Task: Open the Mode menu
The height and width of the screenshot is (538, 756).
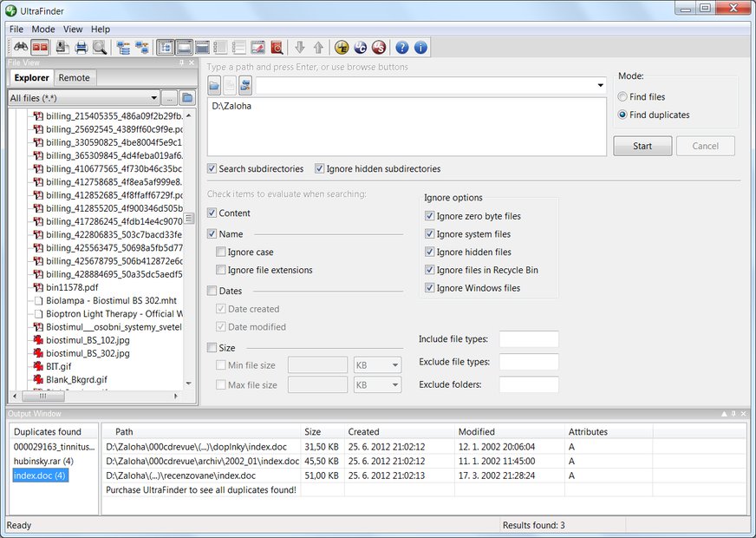Action: (x=43, y=30)
